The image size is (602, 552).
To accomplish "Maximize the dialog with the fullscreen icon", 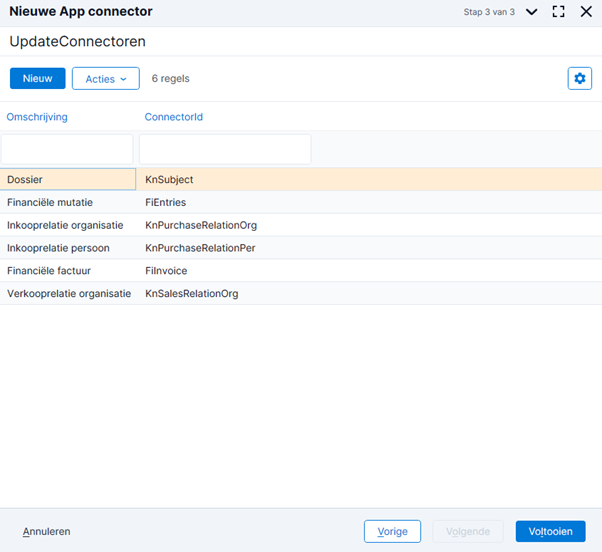I will pyautogui.click(x=559, y=12).
